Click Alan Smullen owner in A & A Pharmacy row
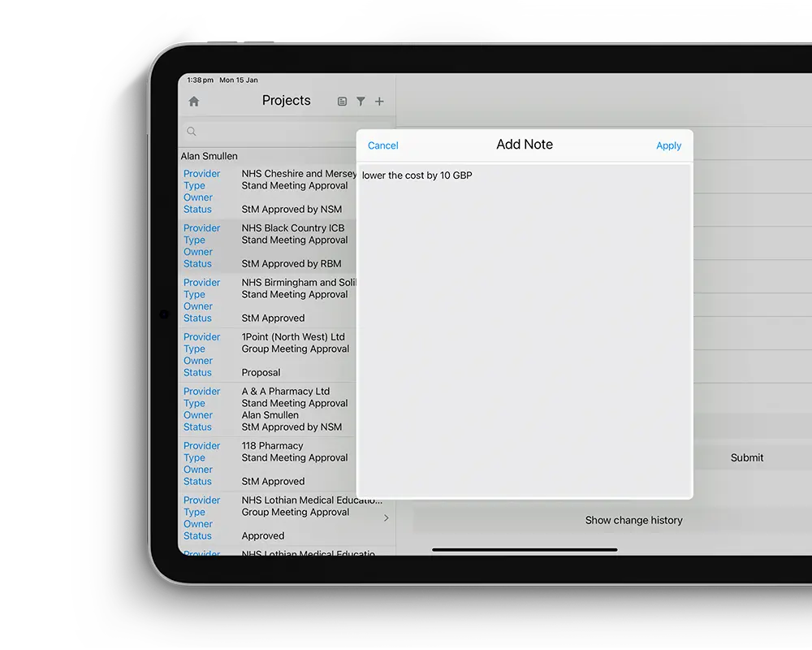Image resolution: width=812 pixels, height=650 pixels. pos(270,415)
